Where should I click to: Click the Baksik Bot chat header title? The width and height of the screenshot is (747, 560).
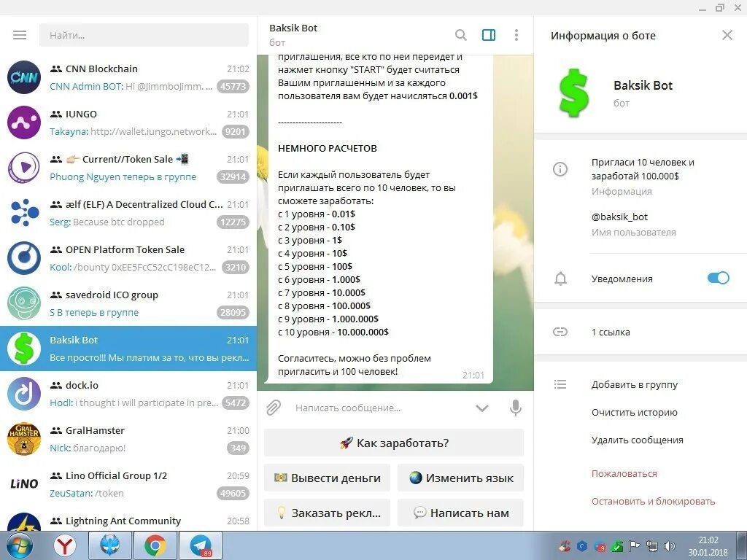293,28
